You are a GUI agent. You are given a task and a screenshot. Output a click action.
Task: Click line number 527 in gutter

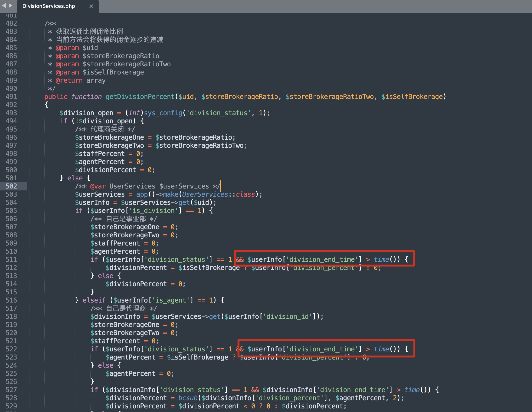[11, 390]
